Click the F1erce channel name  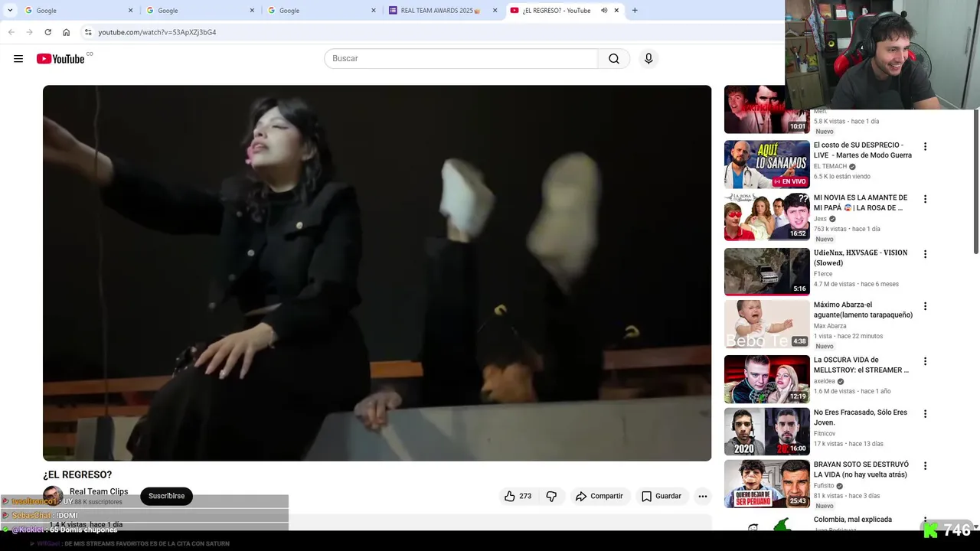tap(823, 274)
